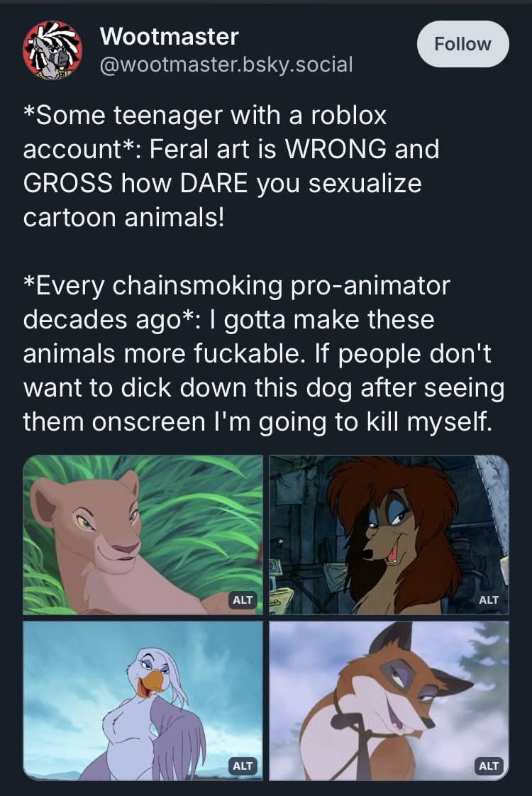Image resolution: width=532 pixels, height=796 pixels.
Task: Click the "Some teenager with a roblox" text line
Action: point(205,115)
